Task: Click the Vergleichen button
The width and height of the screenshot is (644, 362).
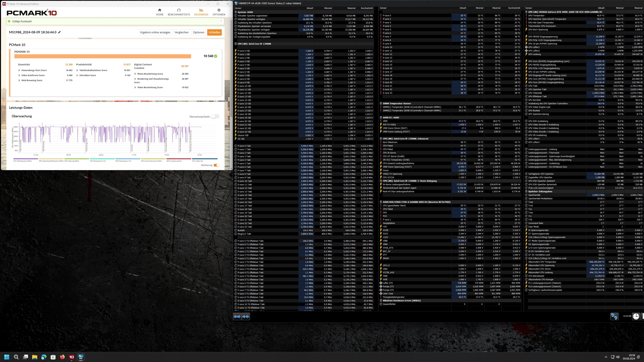Action: (181, 33)
